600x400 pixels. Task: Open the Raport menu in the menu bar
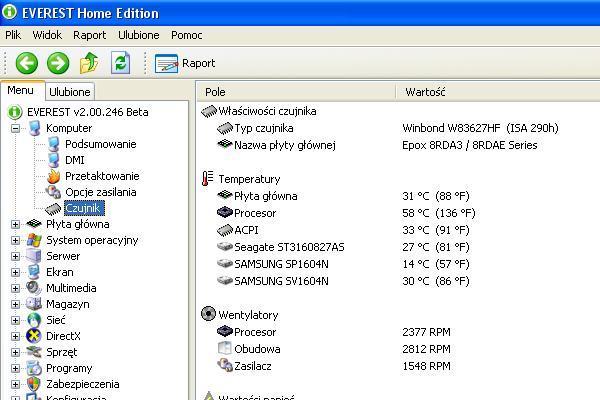(90, 35)
